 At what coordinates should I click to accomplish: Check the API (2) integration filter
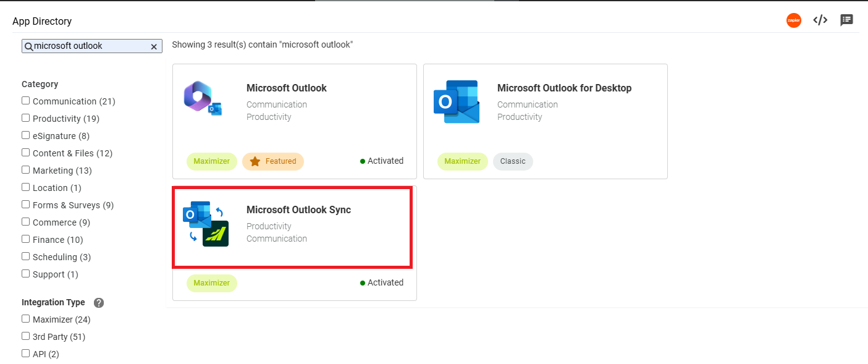pos(25,353)
